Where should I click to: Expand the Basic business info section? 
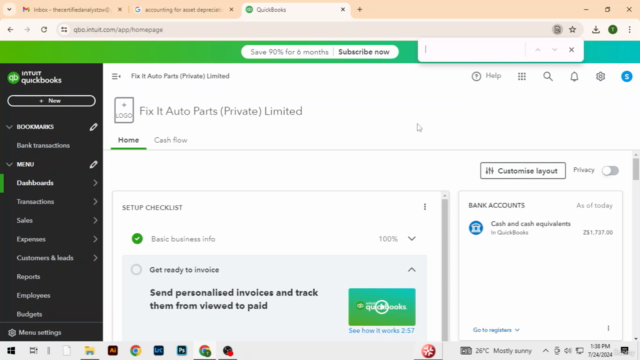click(x=411, y=239)
